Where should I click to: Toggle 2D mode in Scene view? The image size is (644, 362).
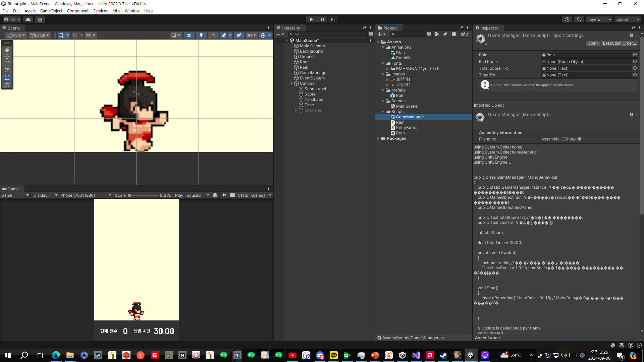(189, 35)
